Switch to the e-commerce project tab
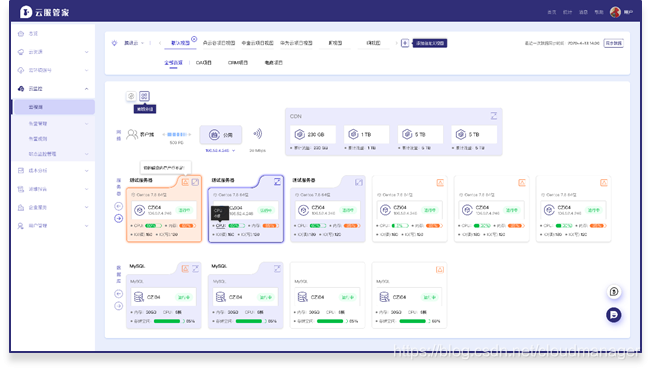The image size is (651, 370). 274,63
